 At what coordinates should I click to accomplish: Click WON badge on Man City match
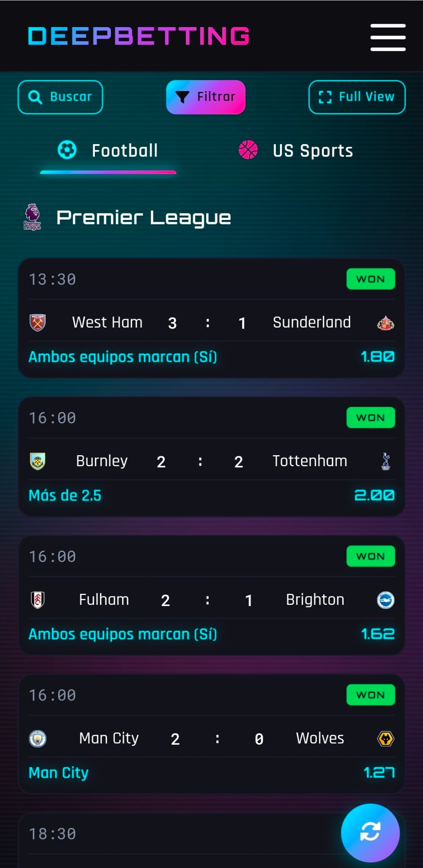370,695
